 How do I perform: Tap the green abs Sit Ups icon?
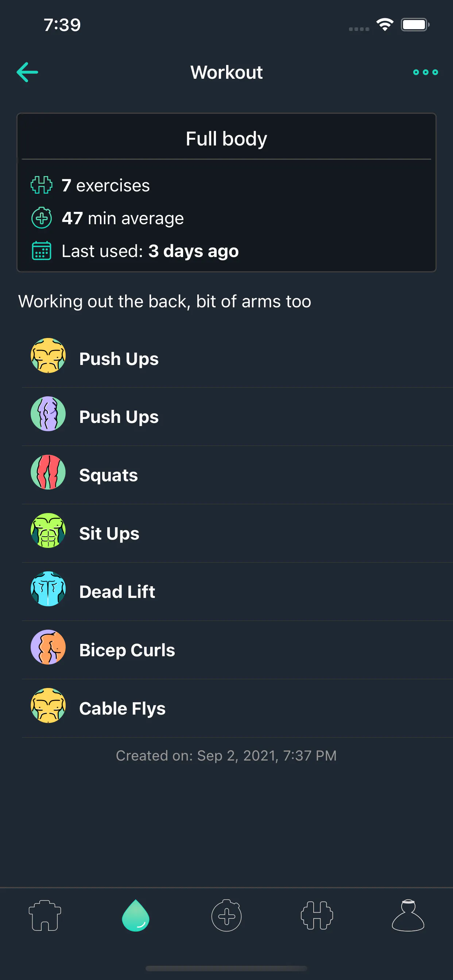point(48,530)
